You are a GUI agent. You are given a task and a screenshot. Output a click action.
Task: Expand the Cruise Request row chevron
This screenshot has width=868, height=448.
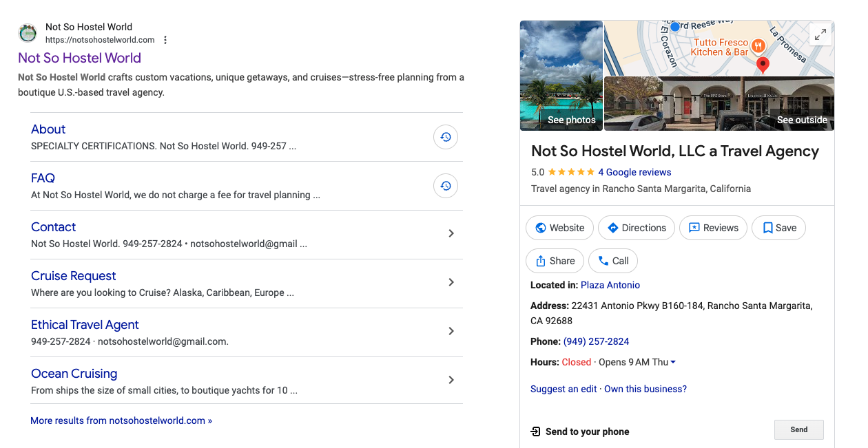[451, 282]
